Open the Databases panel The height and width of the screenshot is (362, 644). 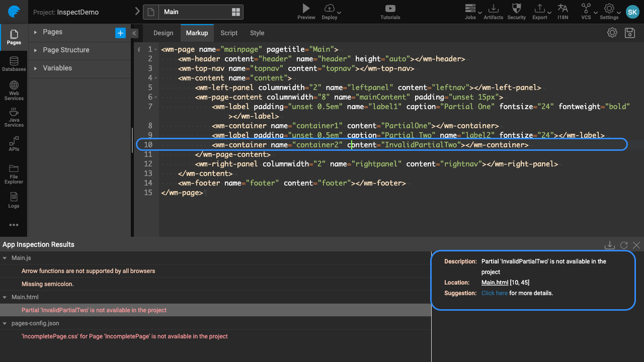[14, 64]
